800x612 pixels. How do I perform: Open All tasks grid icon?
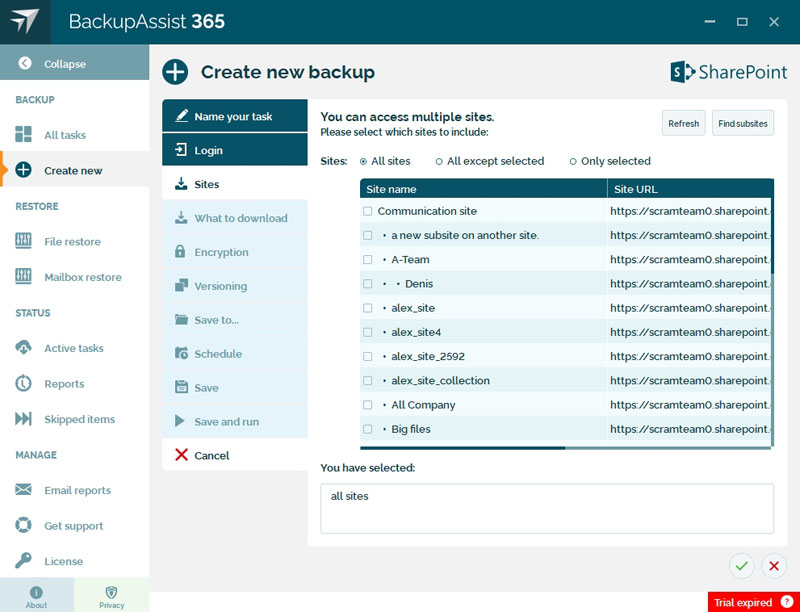pyautogui.click(x=23, y=135)
